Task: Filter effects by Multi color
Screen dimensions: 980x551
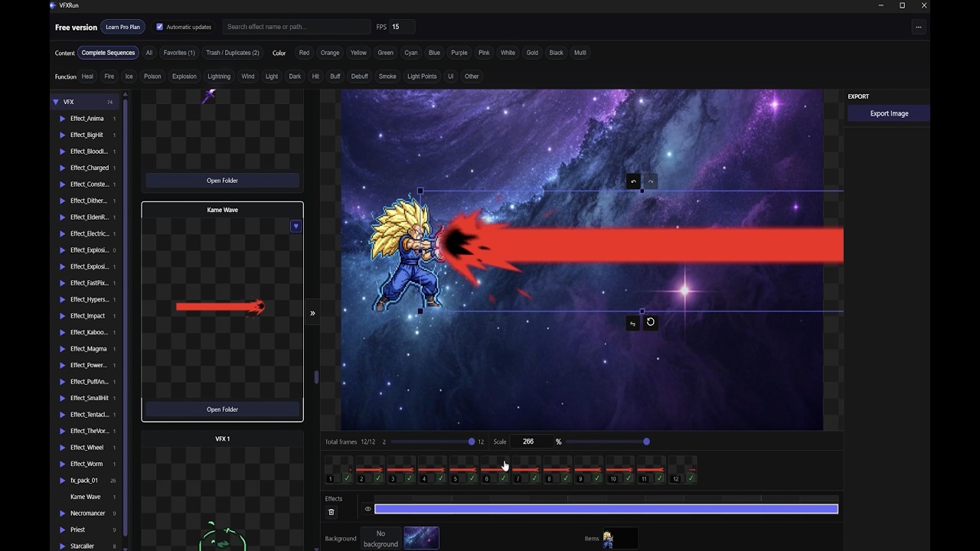Action: 580,53
